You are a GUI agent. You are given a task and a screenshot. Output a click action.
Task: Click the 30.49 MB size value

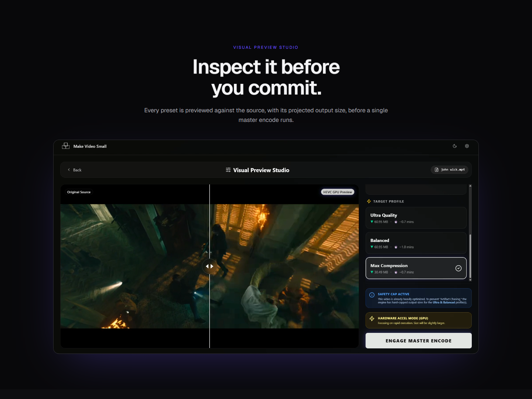(x=381, y=272)
